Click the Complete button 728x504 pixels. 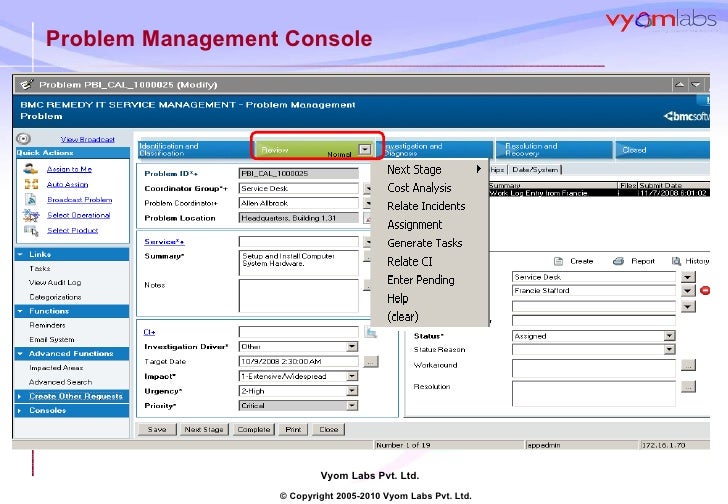pos(254,430)
